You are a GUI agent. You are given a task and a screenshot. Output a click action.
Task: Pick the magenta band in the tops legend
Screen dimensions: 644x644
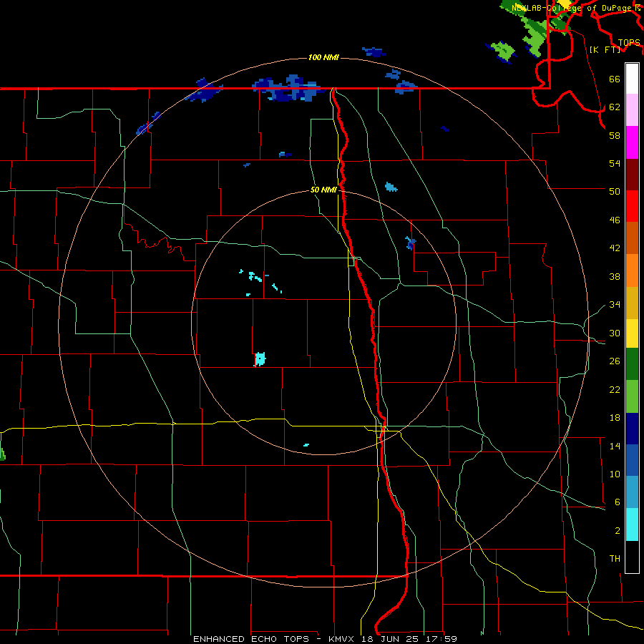632,142
